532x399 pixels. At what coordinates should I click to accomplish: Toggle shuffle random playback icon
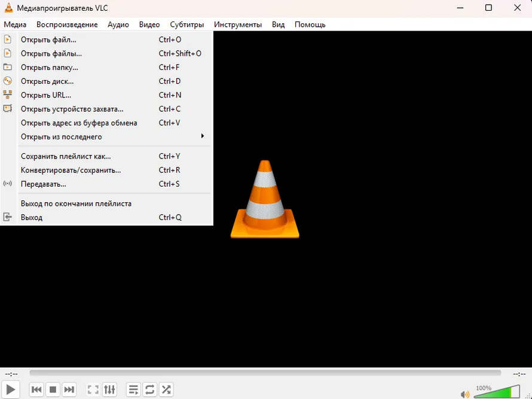pyautogui.click(x=166, y=389)
